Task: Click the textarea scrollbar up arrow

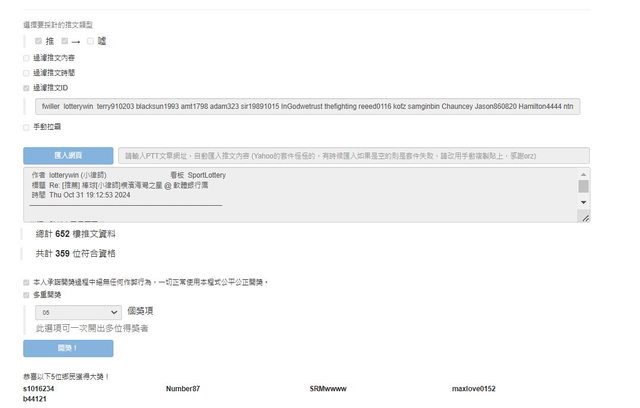Action: [x=583, y=174]
